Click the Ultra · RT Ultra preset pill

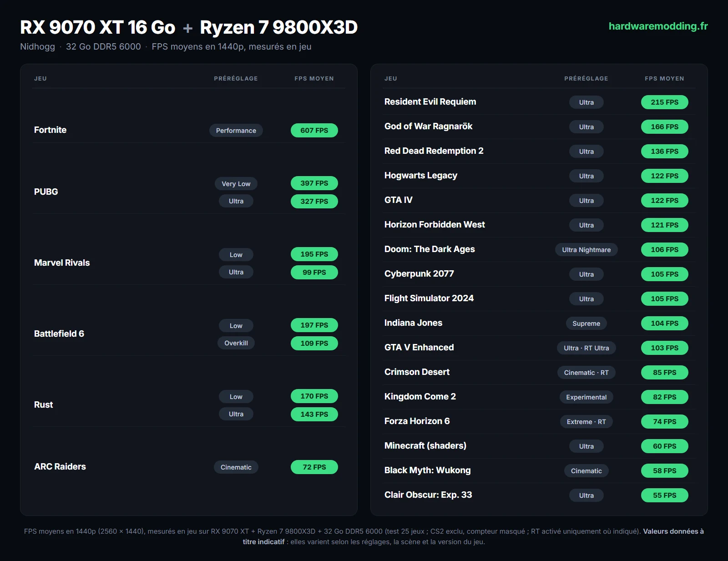tap(586, 348)
